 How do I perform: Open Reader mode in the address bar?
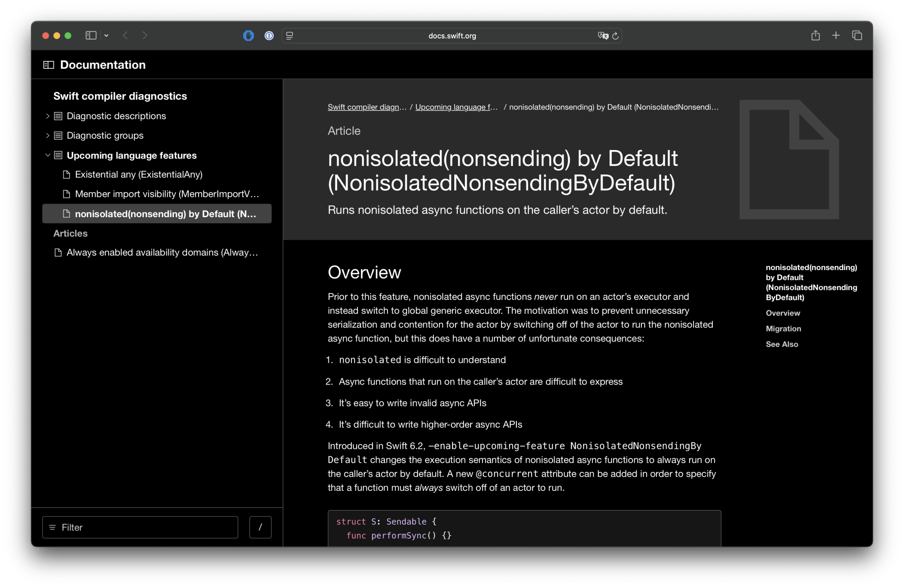290,36
